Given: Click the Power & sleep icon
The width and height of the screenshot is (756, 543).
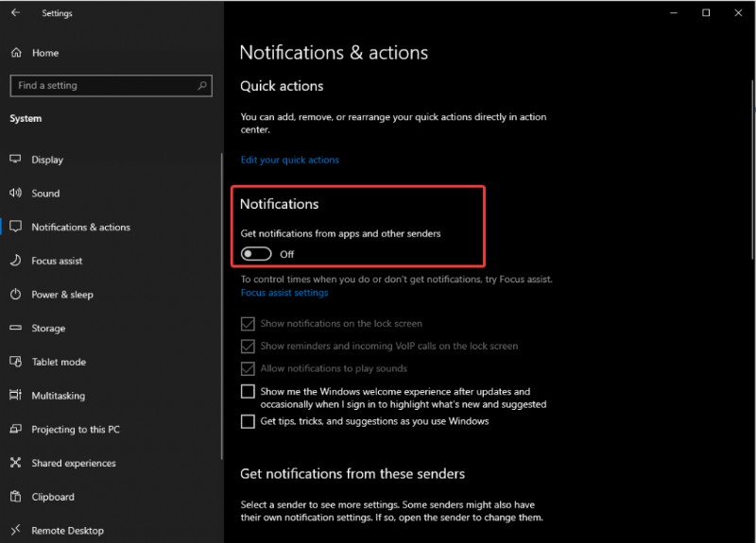Looking at the screenshot, I should coord(15,295).
